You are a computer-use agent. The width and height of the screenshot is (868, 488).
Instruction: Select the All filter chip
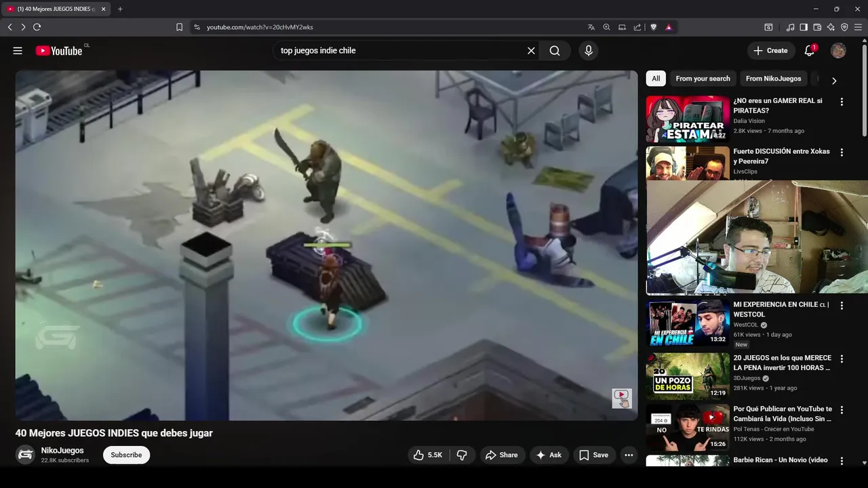[656, 79]
